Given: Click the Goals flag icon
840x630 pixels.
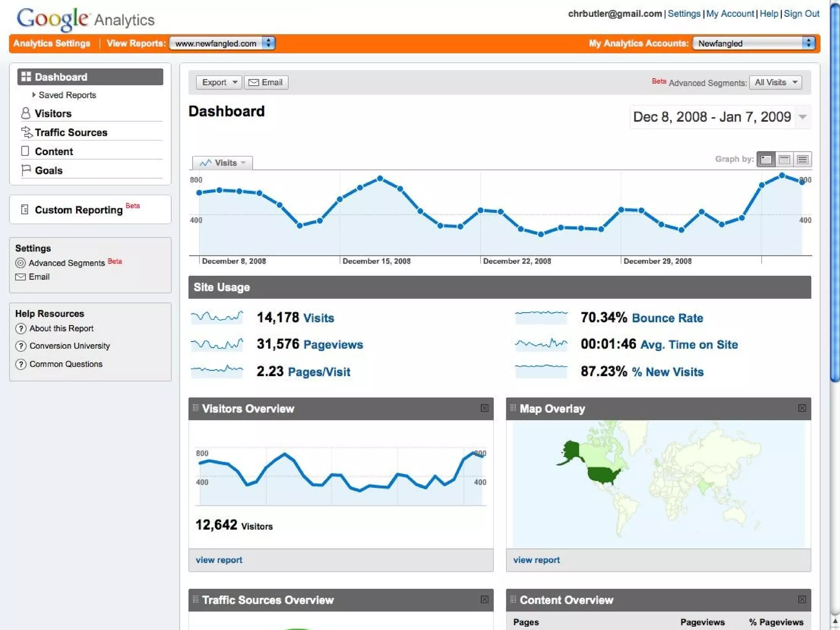Looking at the screenshot, I should tap(26, 170).
